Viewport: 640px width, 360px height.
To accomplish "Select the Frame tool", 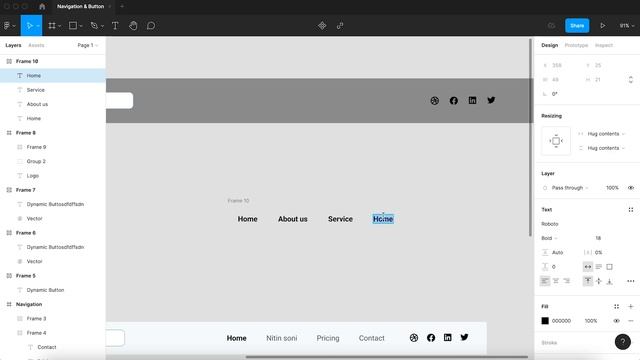I will [52, 26].
